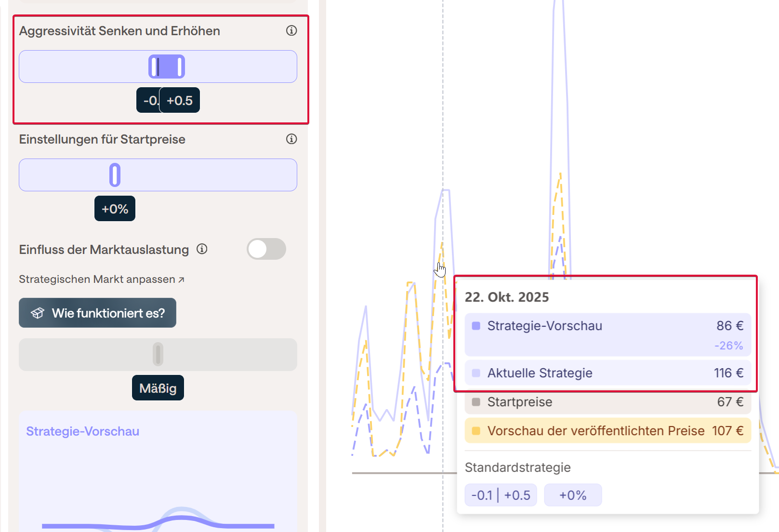The width and height of the screenshot is (779, 532).
Task: Click purple square beside Strategie-Vorschau in tooltip
Action: tap(476, 326)
